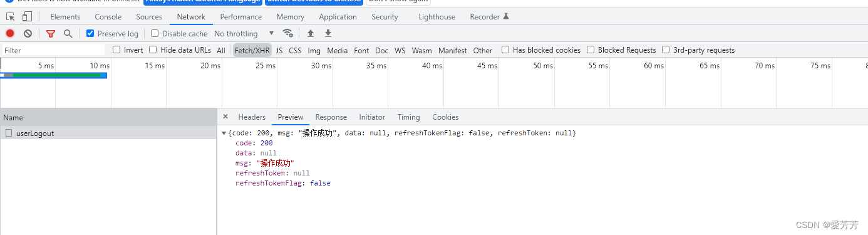Open the No throttling dropdown
This screenshot has width=868, height=235.
(x=244, y=33)
